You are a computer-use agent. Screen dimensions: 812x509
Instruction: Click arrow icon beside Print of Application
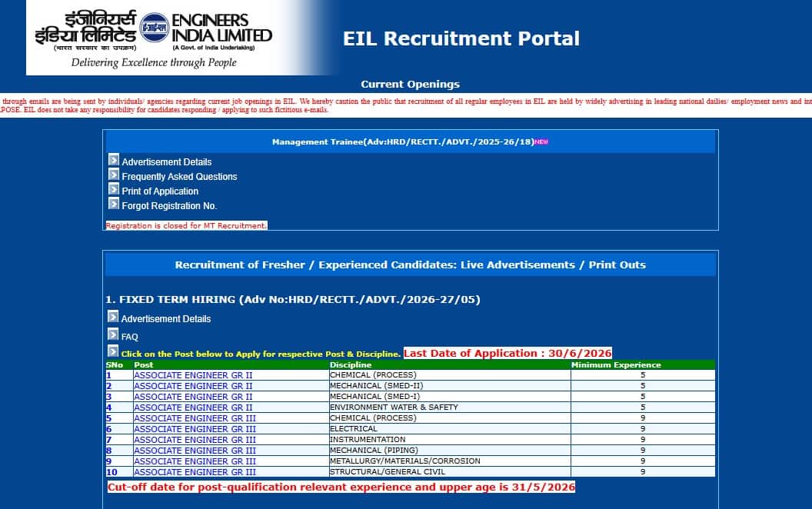coord(113,188)
